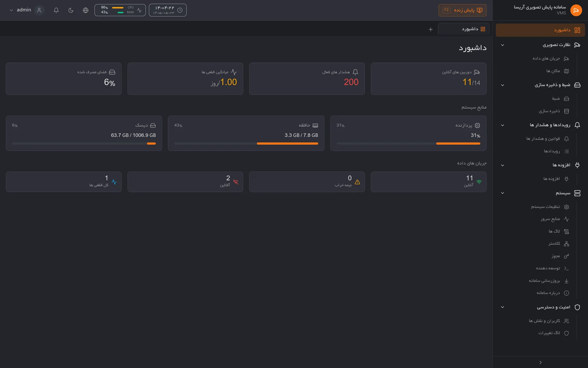
Task: Select the داشبورد tab
Action: tap(464, 29)
